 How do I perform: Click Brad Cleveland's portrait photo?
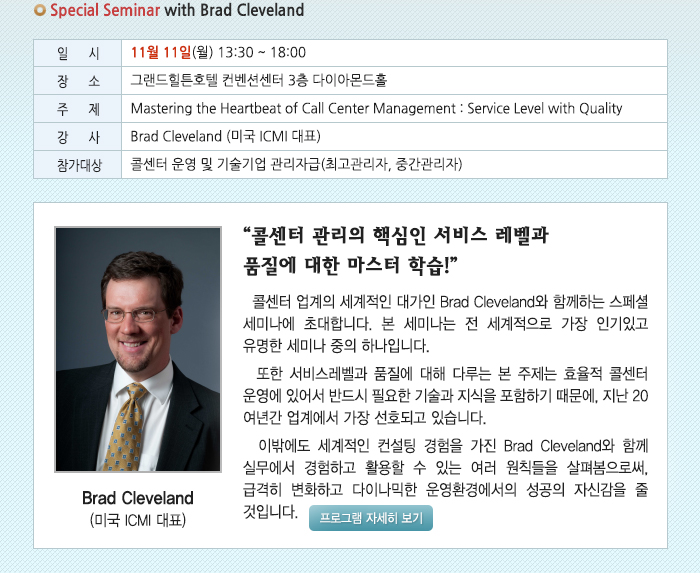coord(138,349)
